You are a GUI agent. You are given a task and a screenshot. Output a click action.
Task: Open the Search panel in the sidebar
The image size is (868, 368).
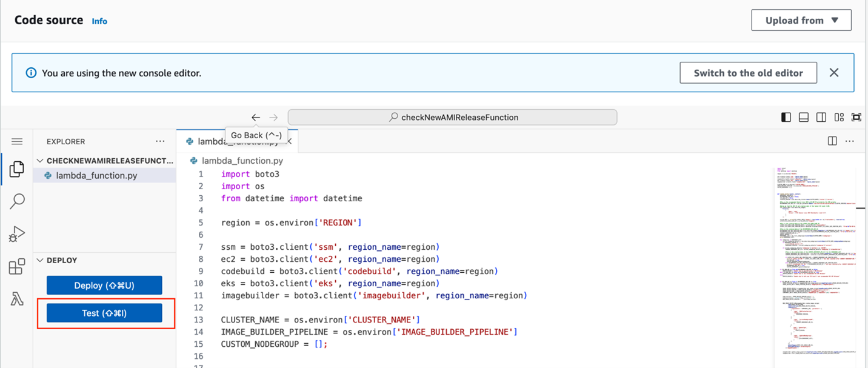coord(16,201)
